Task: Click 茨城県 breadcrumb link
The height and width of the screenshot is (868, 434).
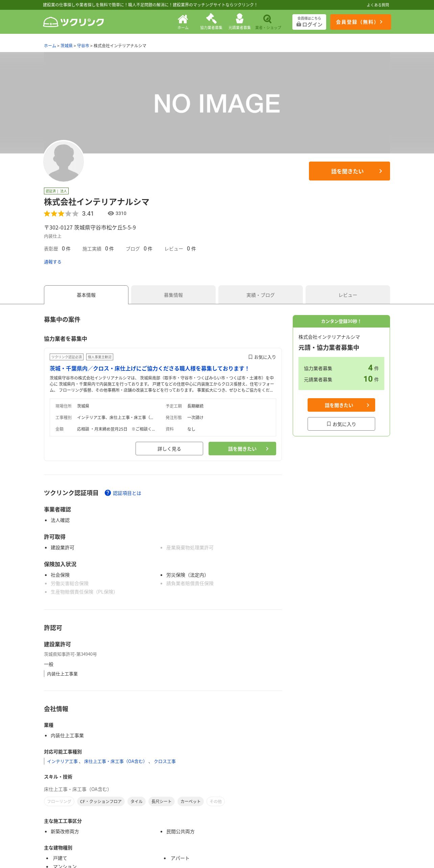Action: pyautogui.click(x=67, y=46)
